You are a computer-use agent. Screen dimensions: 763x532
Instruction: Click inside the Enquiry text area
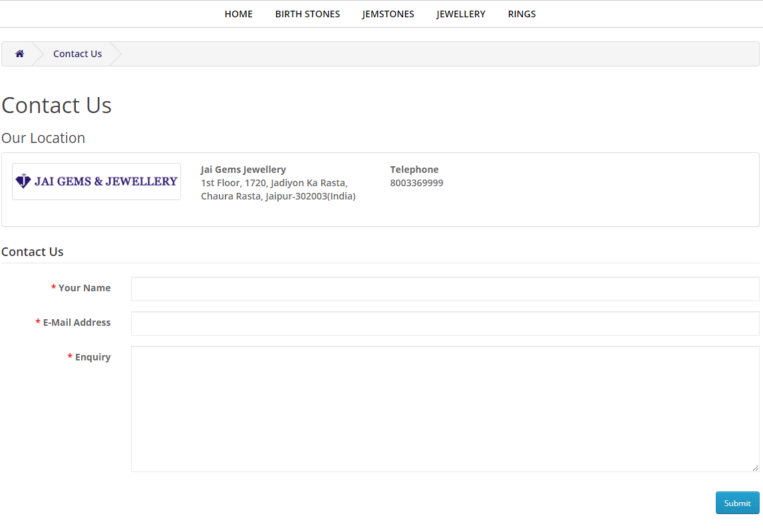pos(444,409)
